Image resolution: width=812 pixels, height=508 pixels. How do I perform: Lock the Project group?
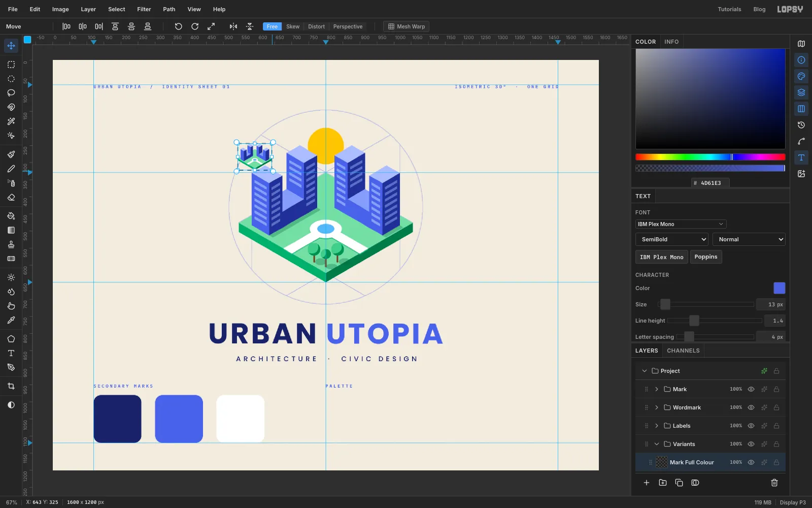[776, 371]
